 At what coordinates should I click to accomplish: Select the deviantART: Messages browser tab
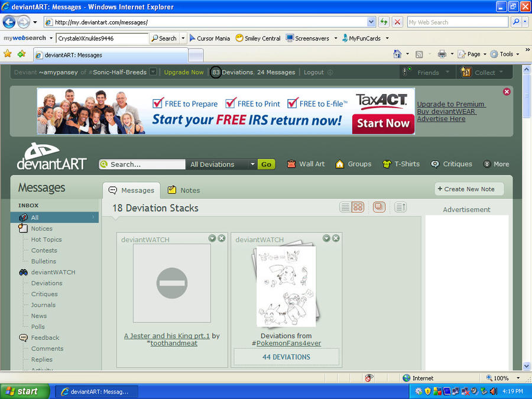pos(111,55)
